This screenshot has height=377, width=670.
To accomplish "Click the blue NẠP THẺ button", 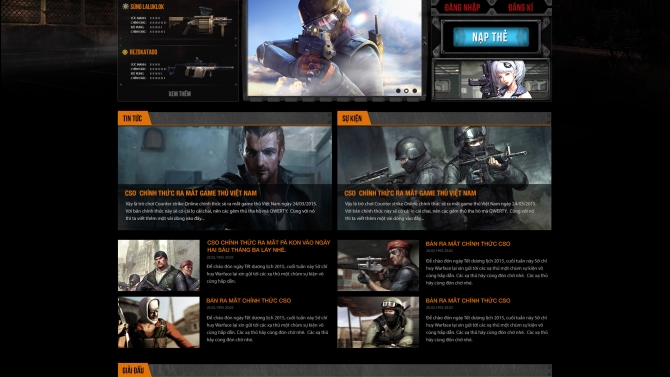I will 491,37.
